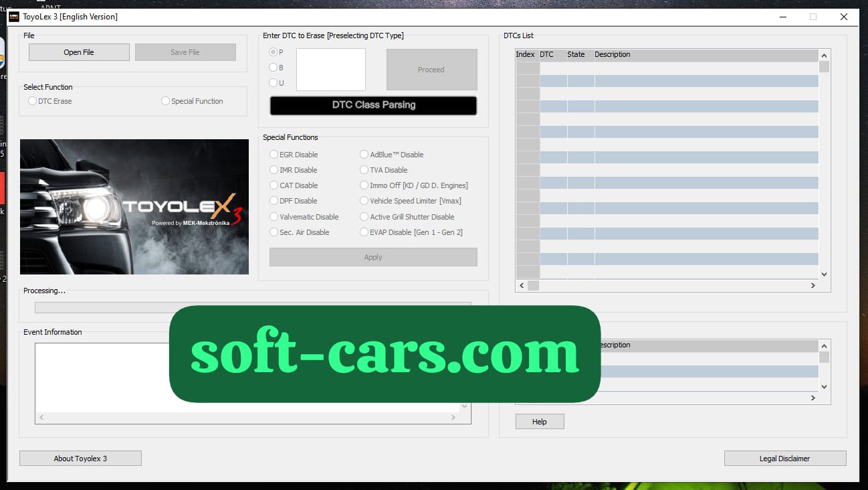The height and width of the screenshot is (490, 868).
Task: Click the lower list scroll up arrow
Action: [x=824, y=345]
